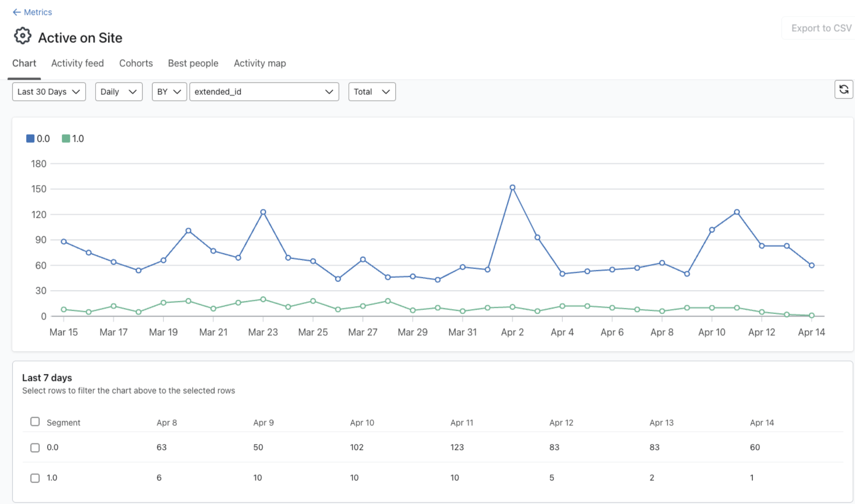855x504 pixels.
Task: Switch to the Activity feed tab
Action: [x=77, y=63]
